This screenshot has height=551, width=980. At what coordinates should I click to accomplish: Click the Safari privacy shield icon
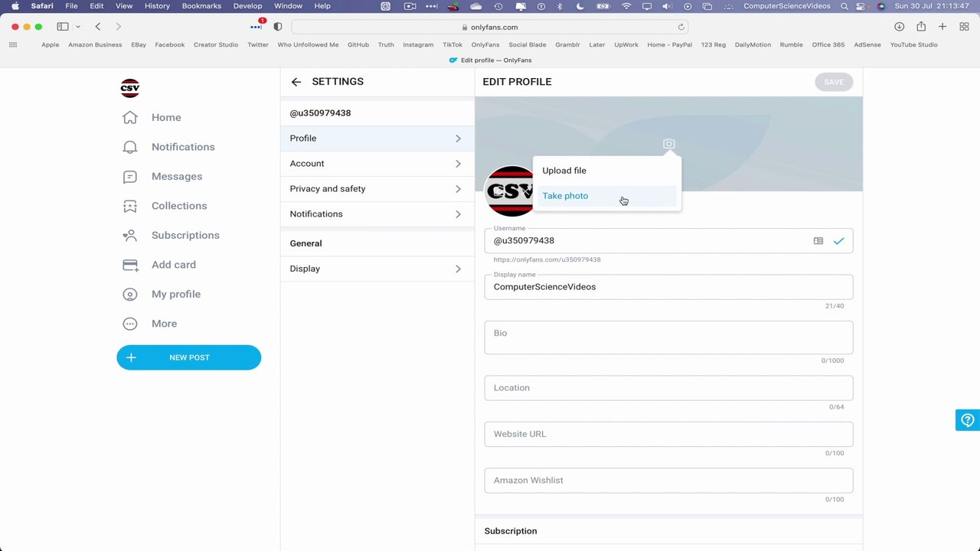278,27
